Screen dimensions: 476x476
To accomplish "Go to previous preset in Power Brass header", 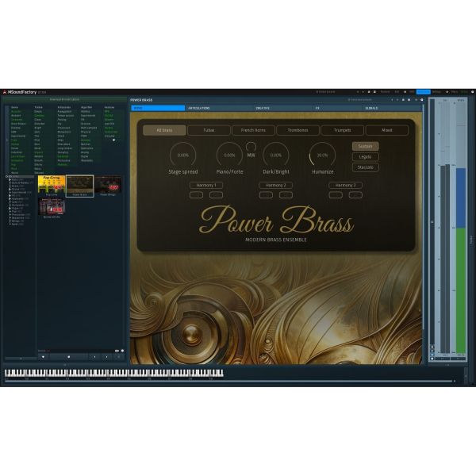I will coord(392,100).
